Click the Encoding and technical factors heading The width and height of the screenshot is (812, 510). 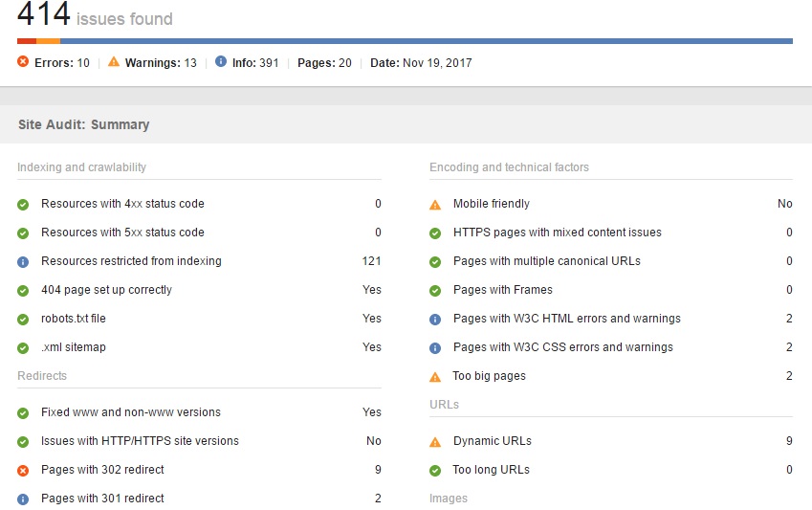[x=509, y=166]
